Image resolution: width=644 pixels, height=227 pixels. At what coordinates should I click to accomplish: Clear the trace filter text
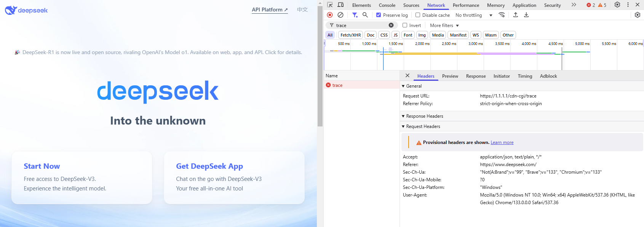(x=391, y=25)
